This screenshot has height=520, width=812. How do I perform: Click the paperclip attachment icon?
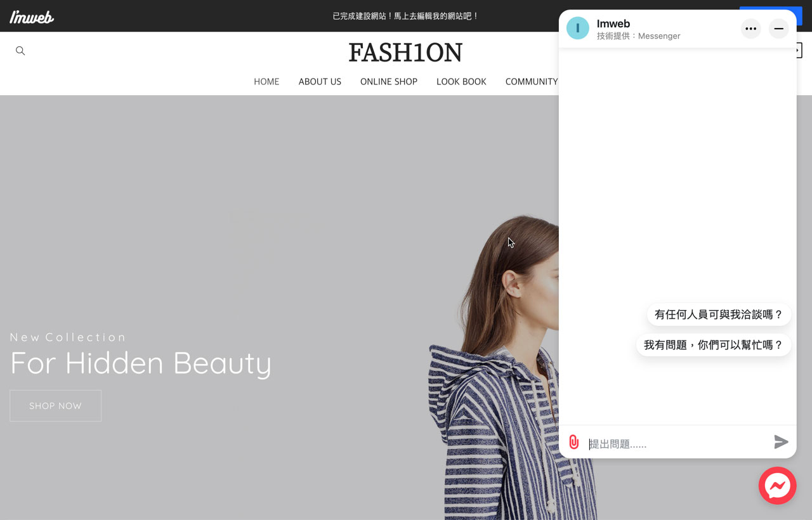(574, 442)
